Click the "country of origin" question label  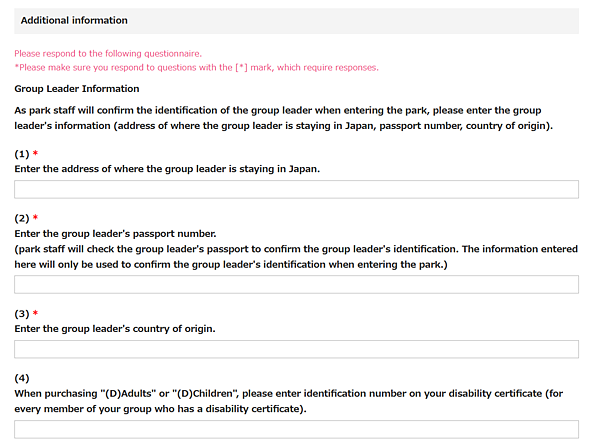(115, 328)
